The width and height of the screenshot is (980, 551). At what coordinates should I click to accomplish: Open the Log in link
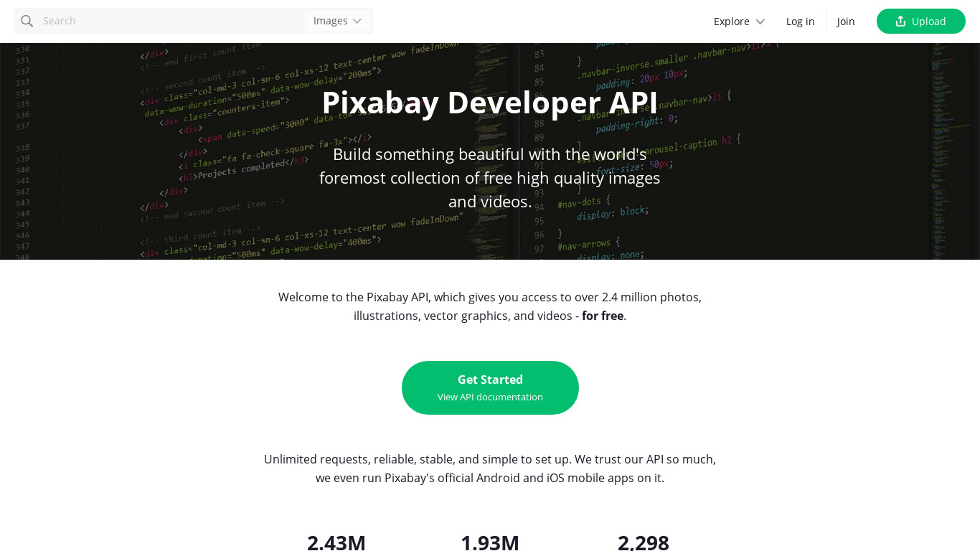click(x=800, y=22)
